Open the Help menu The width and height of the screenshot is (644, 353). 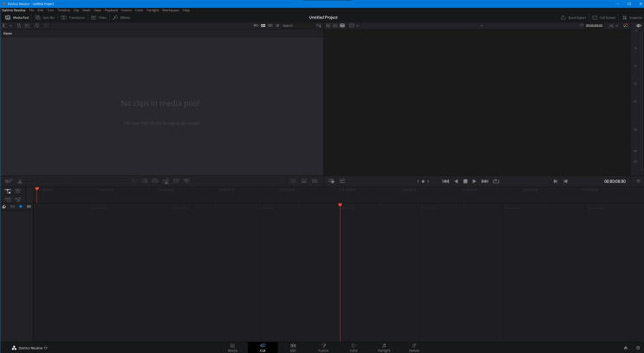[186, 10]
